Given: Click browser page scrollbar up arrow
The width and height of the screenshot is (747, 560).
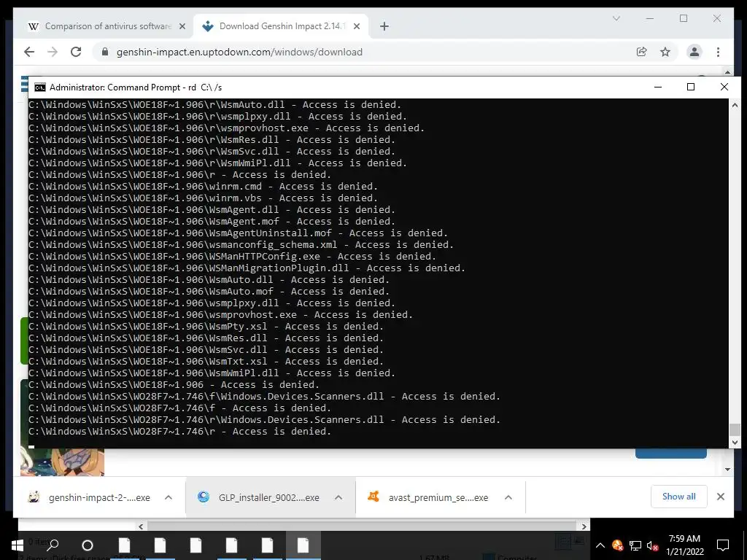Looking at the screenshot, I should click(727, 72).
